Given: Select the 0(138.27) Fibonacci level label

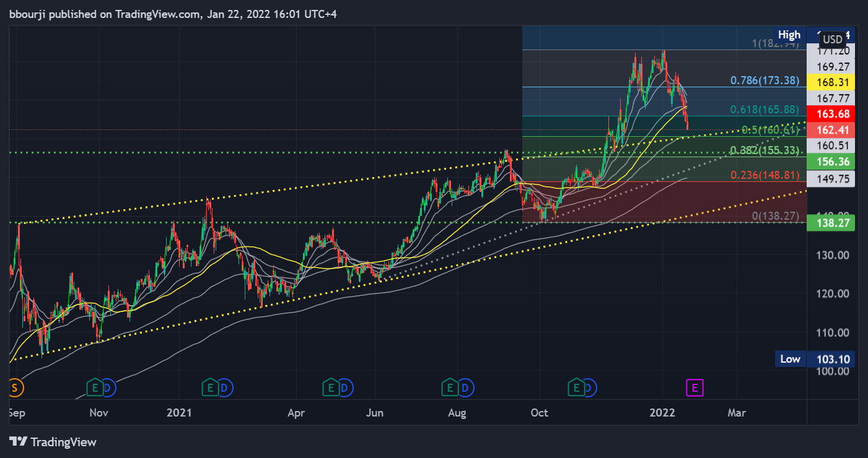Looking at the screenshot, I should pos(776,216).
